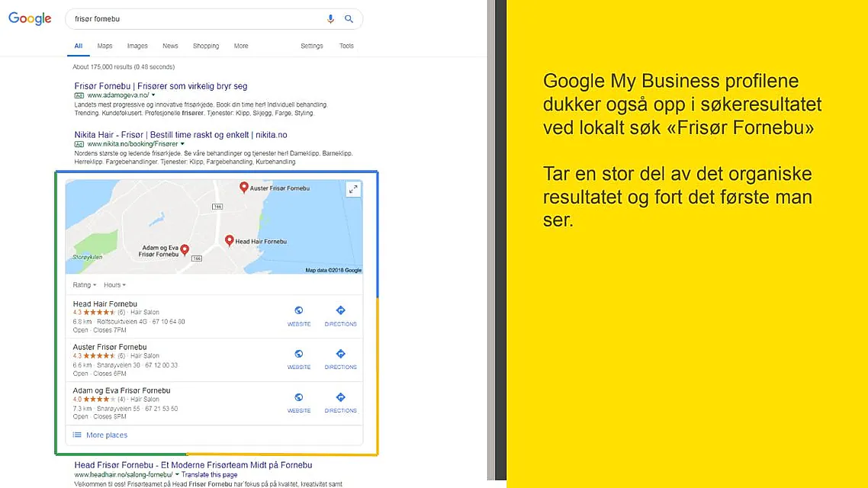
Task: Click the www.adamogeva.no/ URL text
Action: click(x=118, y=95)
